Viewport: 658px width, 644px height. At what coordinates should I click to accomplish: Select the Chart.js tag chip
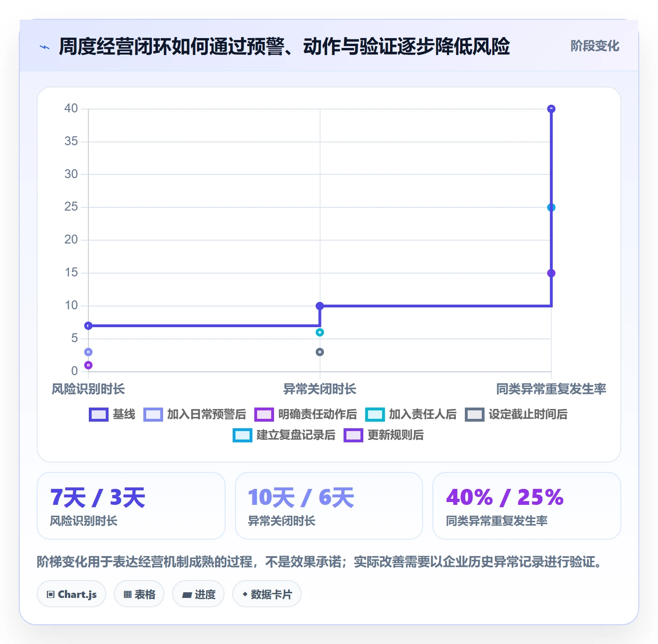point(71,594)
